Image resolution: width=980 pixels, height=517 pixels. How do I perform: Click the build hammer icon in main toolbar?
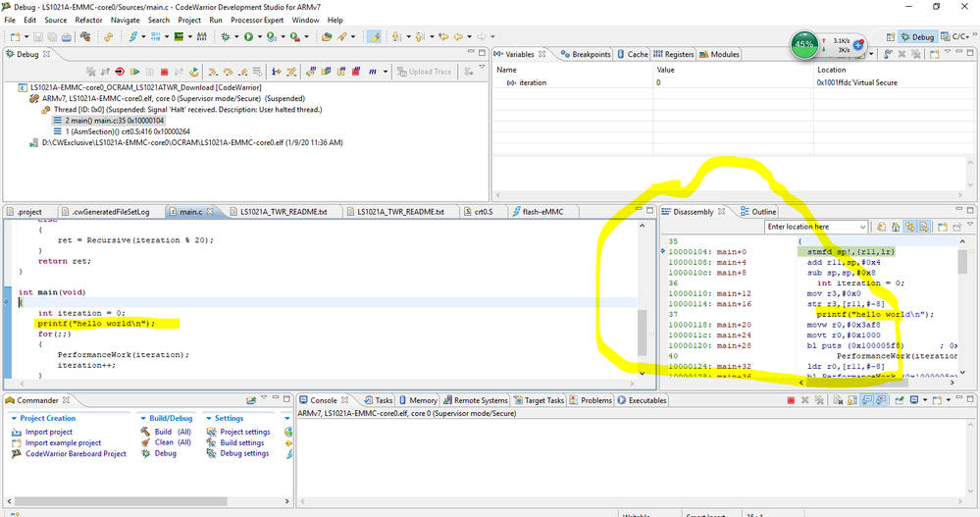point(85,37)
